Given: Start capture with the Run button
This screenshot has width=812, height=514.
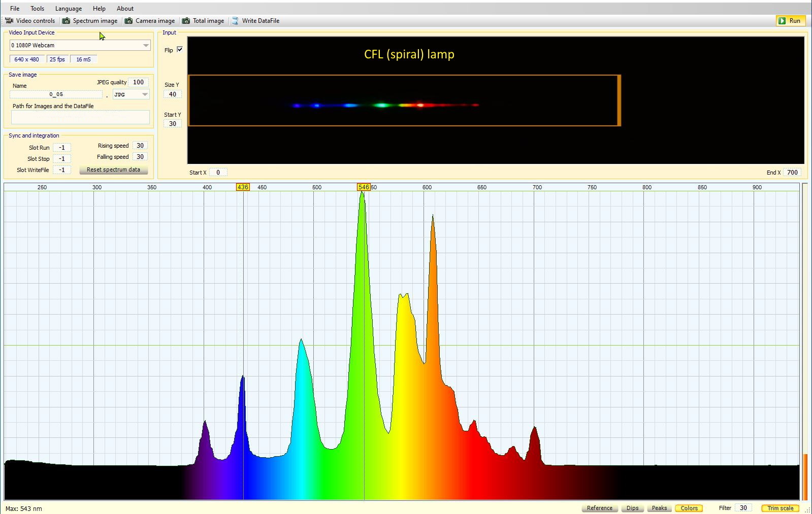Looking at the screenshot, I should tap(790, 21).
